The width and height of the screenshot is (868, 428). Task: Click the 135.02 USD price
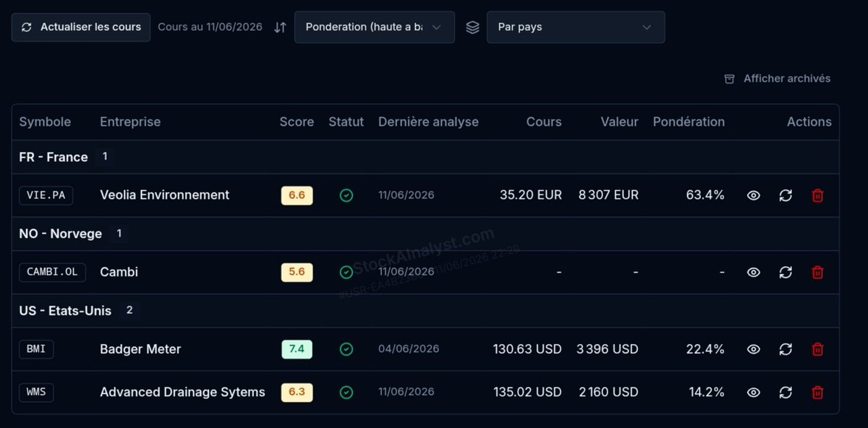pos(527,392)
